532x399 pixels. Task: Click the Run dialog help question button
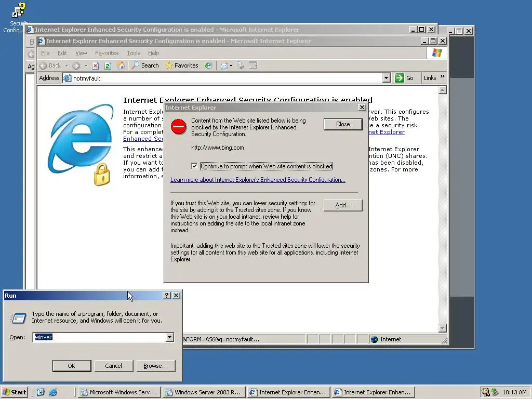[166, 296]
